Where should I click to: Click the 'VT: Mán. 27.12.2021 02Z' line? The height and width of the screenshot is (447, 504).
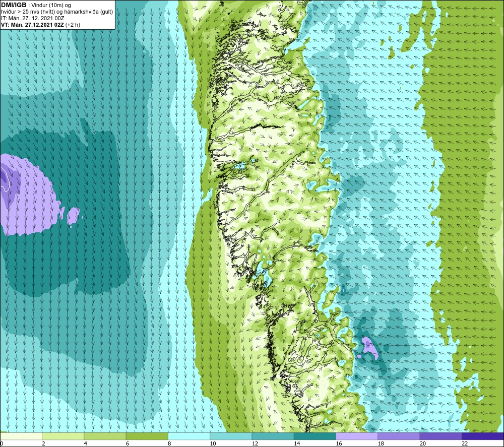tap(32, 25)
